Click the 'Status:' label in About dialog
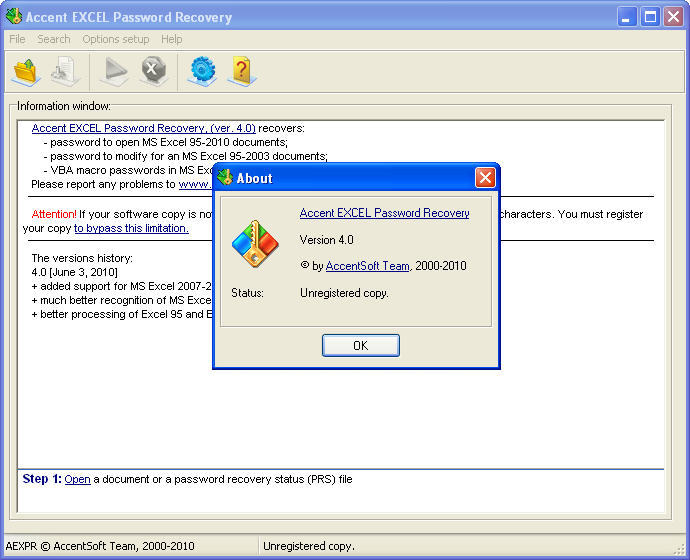This screenshot has width=690, height=560. point(247,293)
